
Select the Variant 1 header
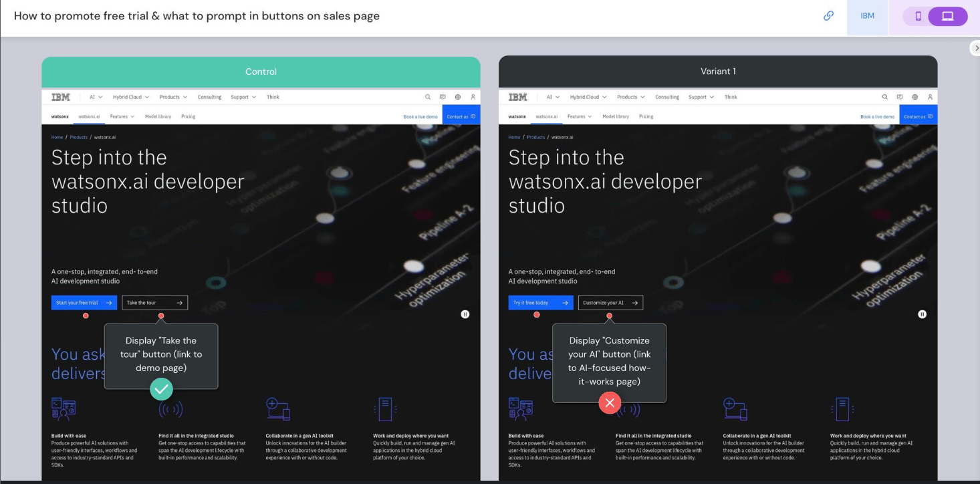click(x=718, y=72)
